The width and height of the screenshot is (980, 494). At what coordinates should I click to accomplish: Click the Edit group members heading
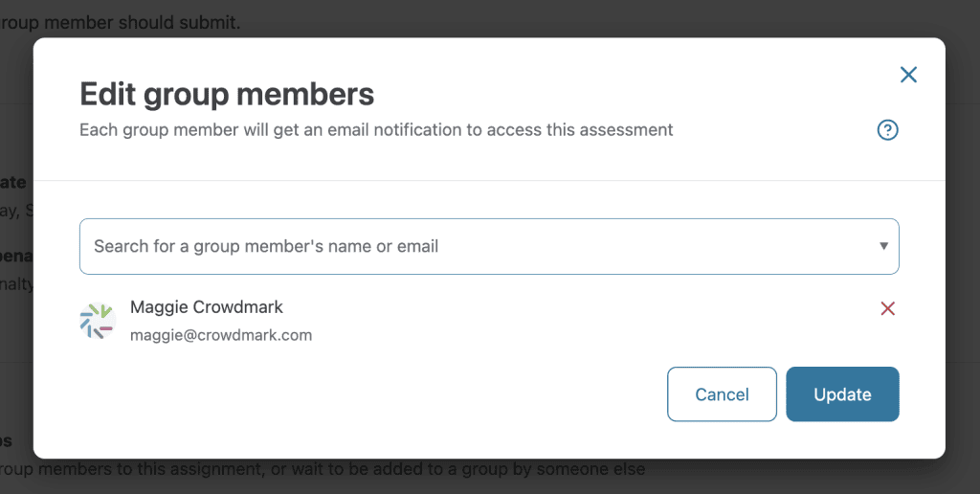[x=227, y=94]
